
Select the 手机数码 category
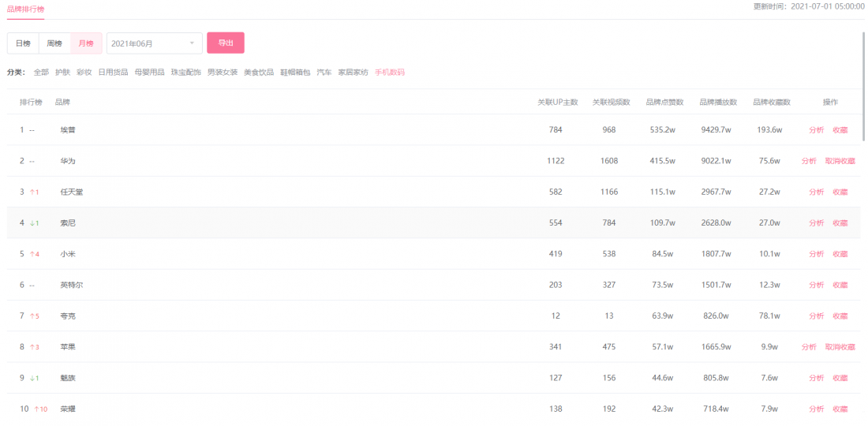click(390, 73)
